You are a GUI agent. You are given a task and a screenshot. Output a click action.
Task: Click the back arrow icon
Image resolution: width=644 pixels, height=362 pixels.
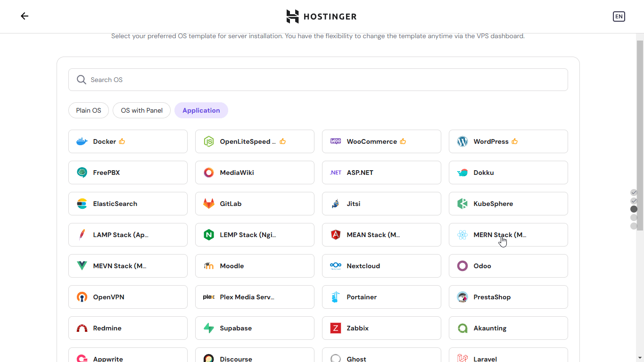[x=25, y=16]
